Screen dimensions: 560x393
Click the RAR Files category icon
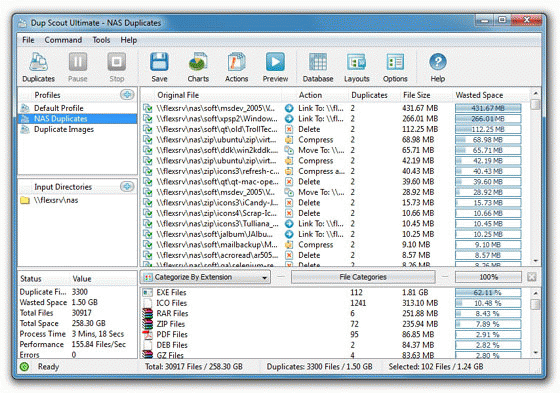point(148,313)
